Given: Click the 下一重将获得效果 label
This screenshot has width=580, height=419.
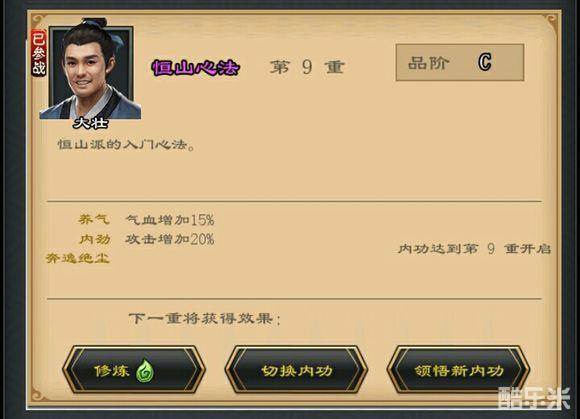Looking at the screenshot, I should pos(205,318).
